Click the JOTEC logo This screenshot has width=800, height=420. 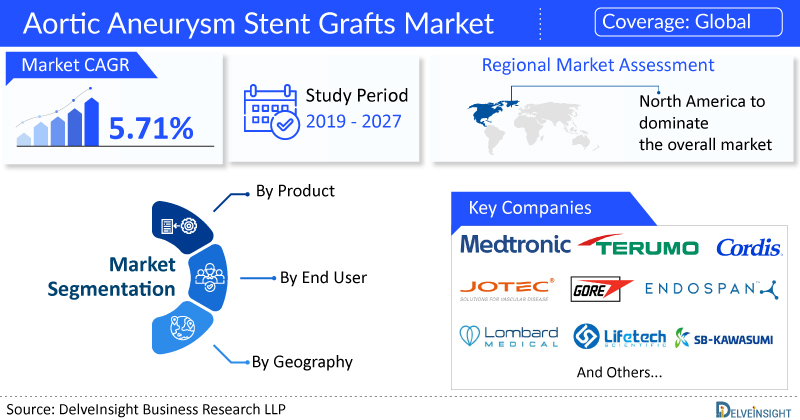point(507,289)
